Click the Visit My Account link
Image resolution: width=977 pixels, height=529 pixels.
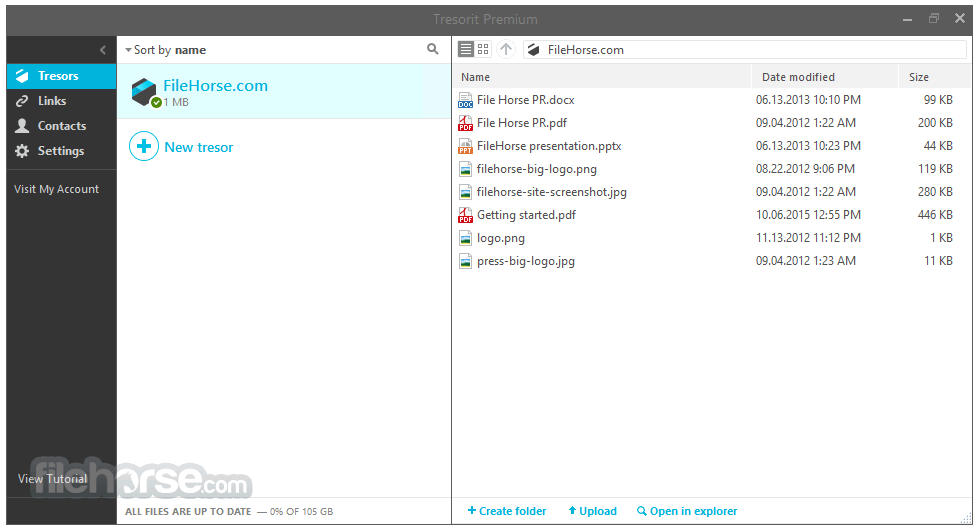point(57,189)
